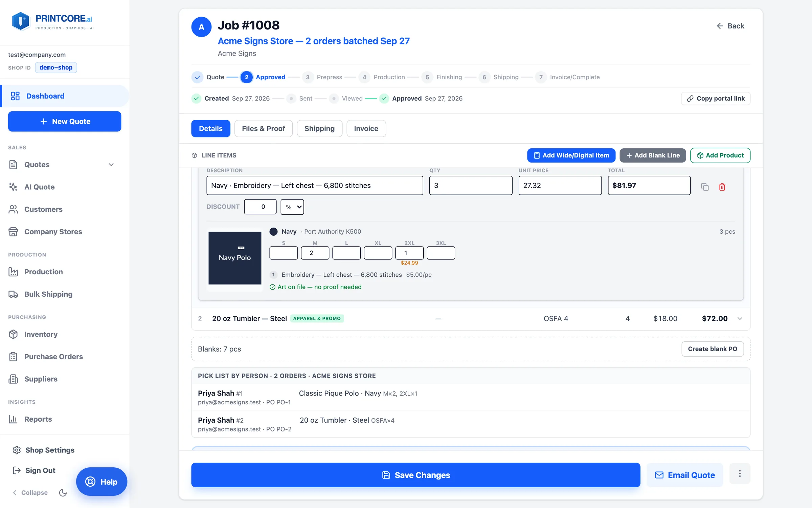Collapse the sidebar
Image resolution: width=812 pixels, height=508 pixels.
(30, 492)
